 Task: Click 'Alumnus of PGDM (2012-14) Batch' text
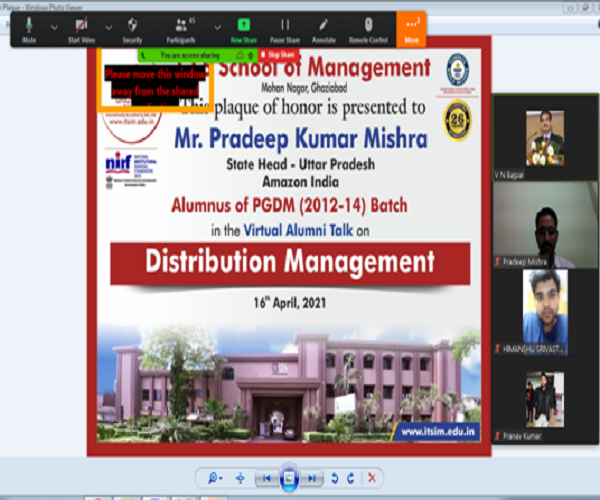(289, 205)
